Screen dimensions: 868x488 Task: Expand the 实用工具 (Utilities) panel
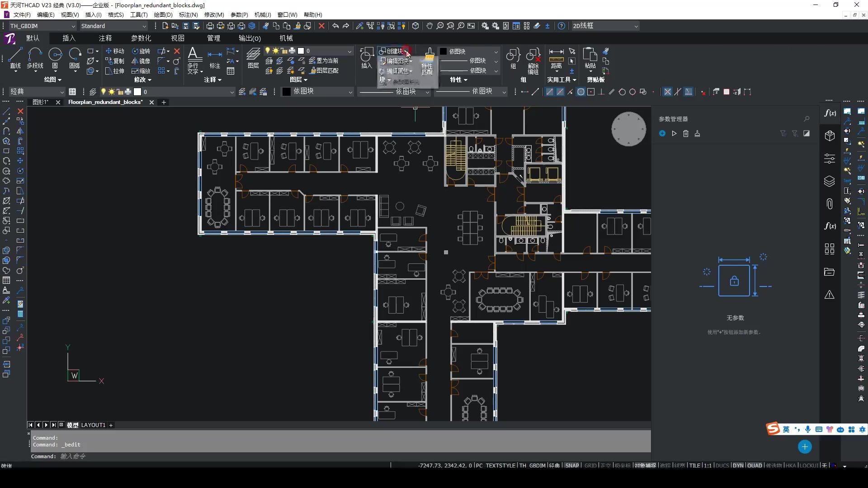[561, 80]
